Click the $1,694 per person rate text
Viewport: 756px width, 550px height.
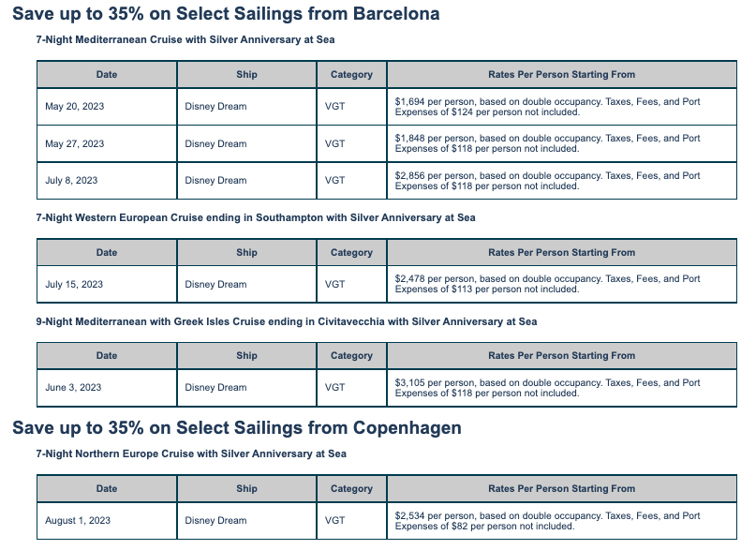547,107
